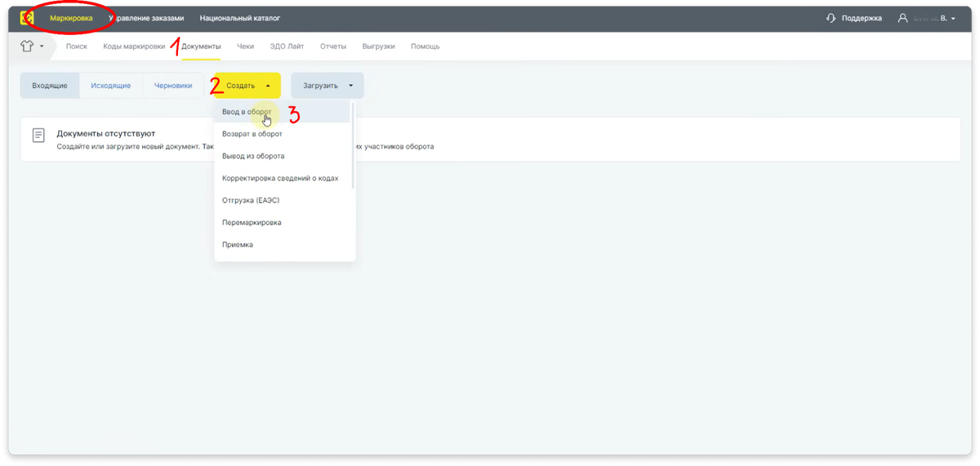Choose Корректировка сведений о кодах entry
The height and width of the screenshot is (466, 980).
(282, 178)
